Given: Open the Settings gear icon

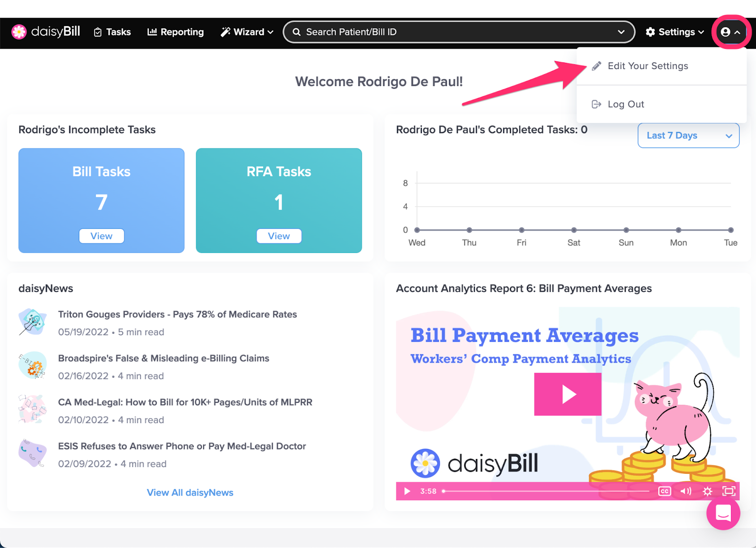Looking at the screenshot, I should [650, 32].
